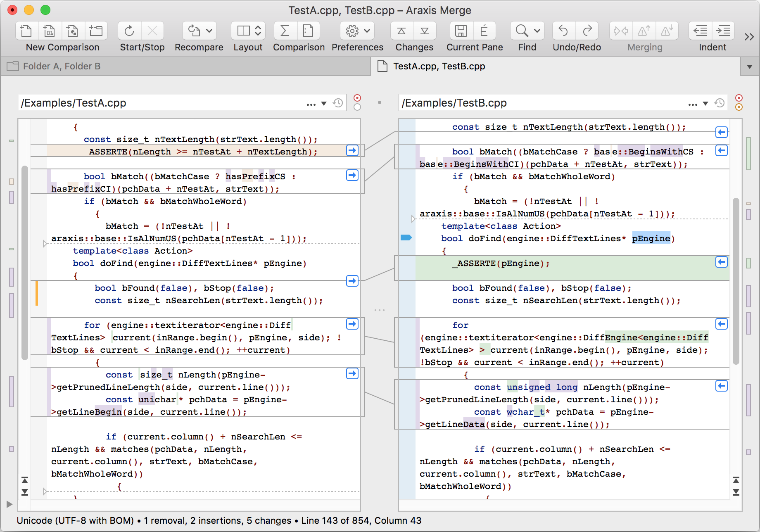Click the sigma Comparison summary icon

click(x=284, y=31)
